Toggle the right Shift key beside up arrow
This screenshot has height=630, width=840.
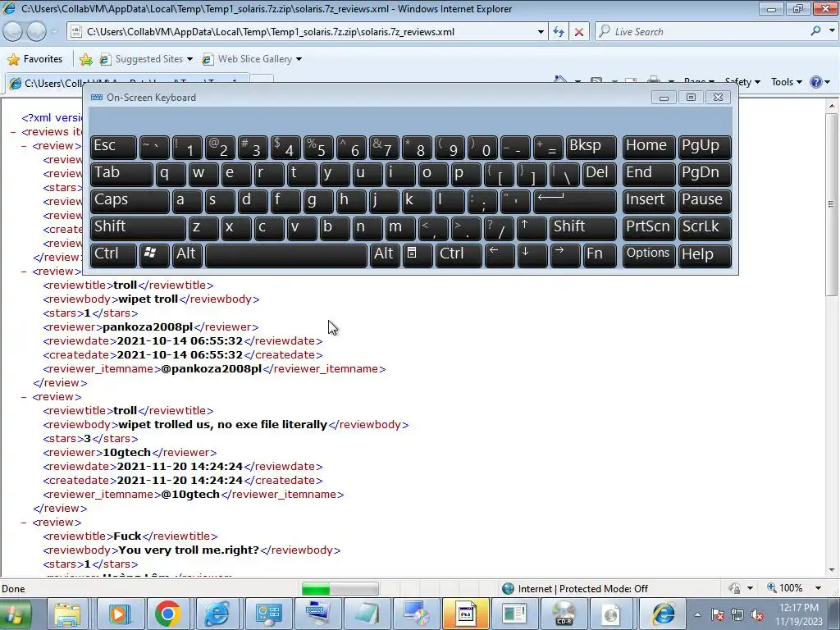click(583, 228)
